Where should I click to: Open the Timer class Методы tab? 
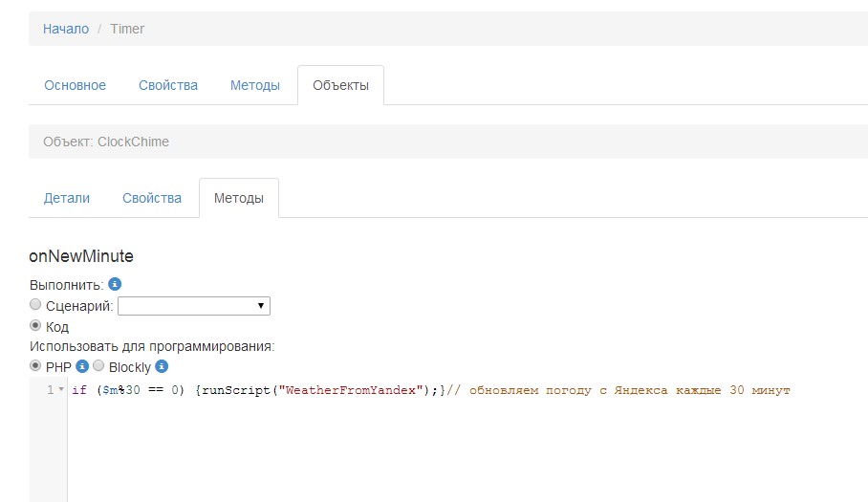(255, 85)
